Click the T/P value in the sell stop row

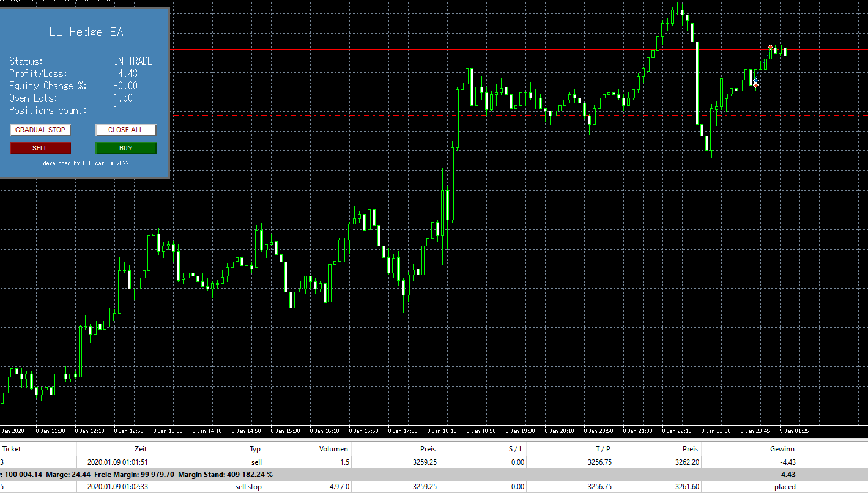599,487
